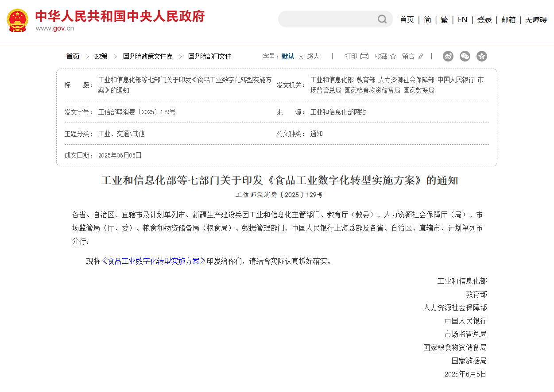
Task: Share to WeChat icon
Action: point(465,56)
